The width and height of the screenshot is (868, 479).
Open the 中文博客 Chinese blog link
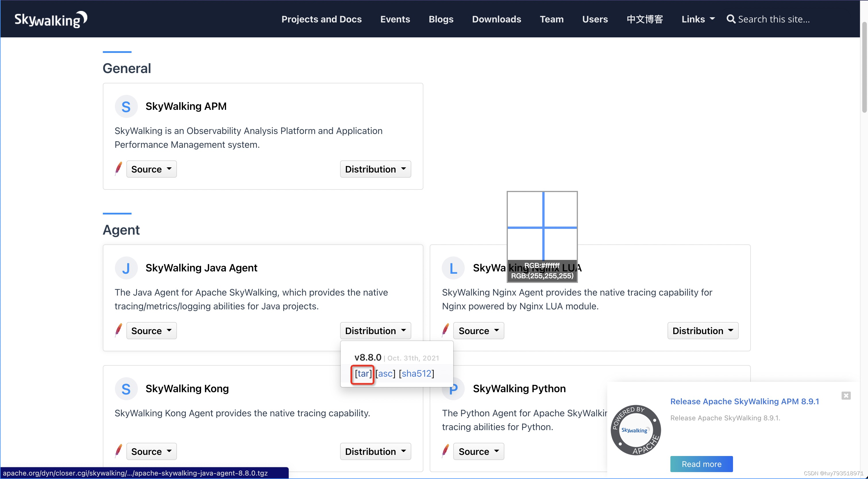645,19
